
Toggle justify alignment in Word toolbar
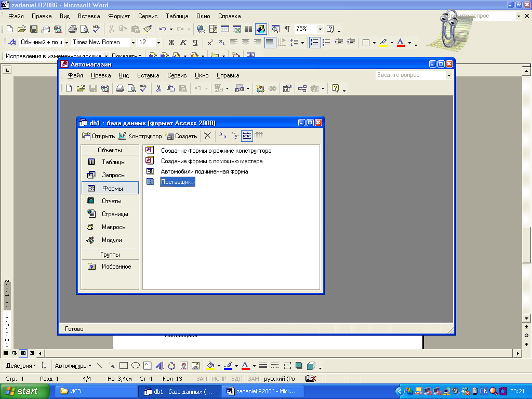[x=270, y=43]
